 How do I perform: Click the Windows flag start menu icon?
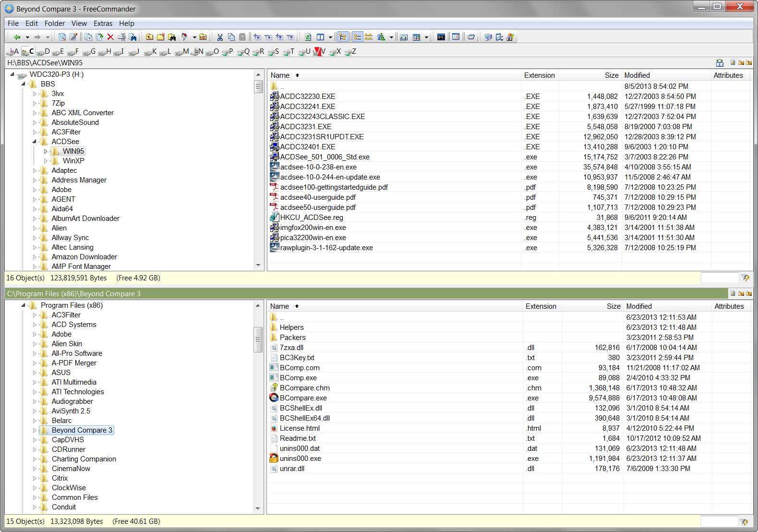[x=510, y=37]
